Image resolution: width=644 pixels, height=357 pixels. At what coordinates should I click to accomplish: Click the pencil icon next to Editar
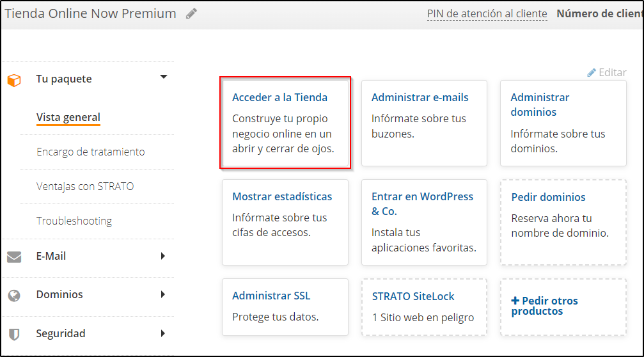[592, 73]
